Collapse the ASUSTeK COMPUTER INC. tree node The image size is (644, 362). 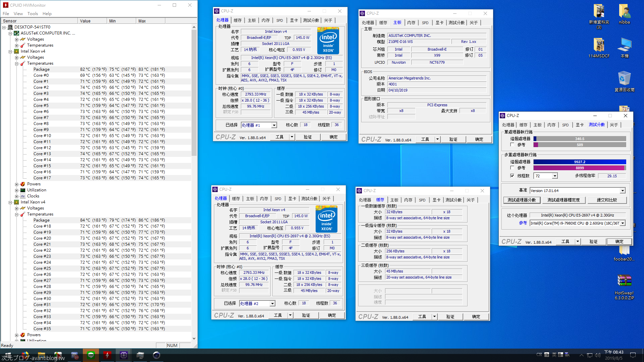coord(10,33)
